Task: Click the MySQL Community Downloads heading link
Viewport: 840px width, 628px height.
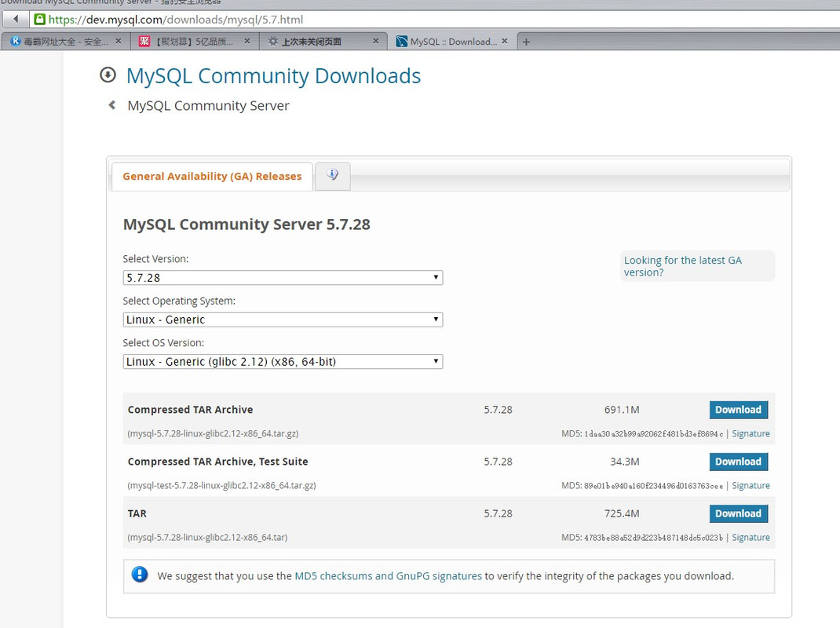Action: click(x=273, y=76)
